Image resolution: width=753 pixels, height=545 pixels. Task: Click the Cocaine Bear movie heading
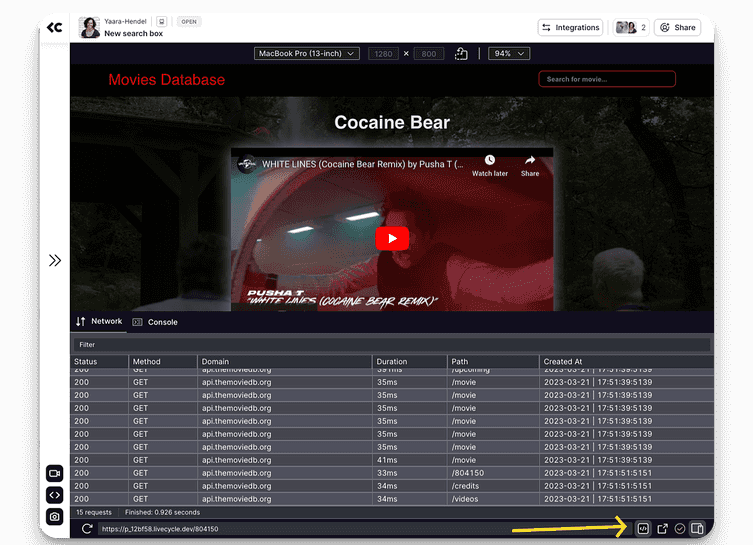click(x=392, y=122)
